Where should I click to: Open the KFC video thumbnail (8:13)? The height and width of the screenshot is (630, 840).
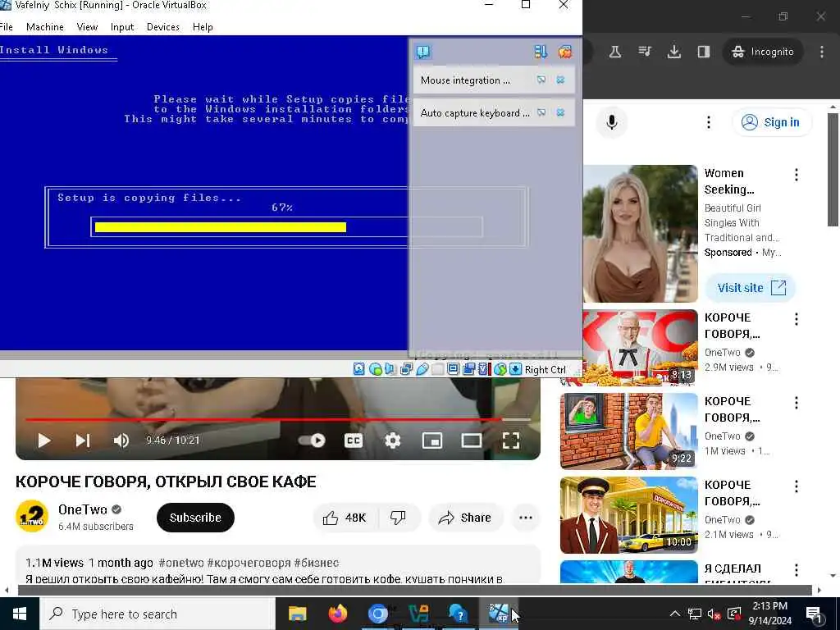629,348
